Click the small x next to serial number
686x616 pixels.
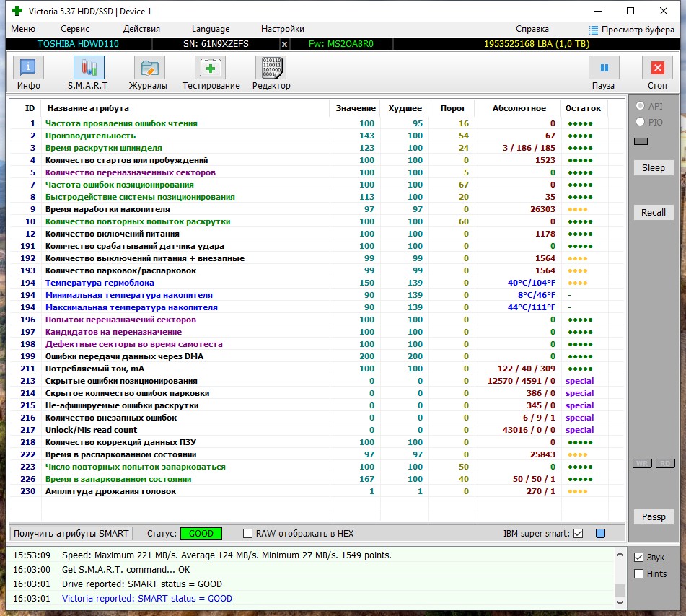[x=284, y=44]
